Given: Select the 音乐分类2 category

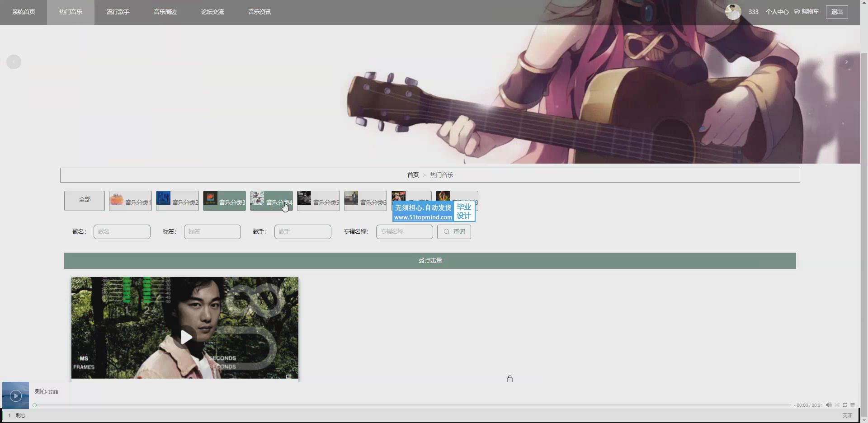Looking at the screenshot, I should coord(177,201).
